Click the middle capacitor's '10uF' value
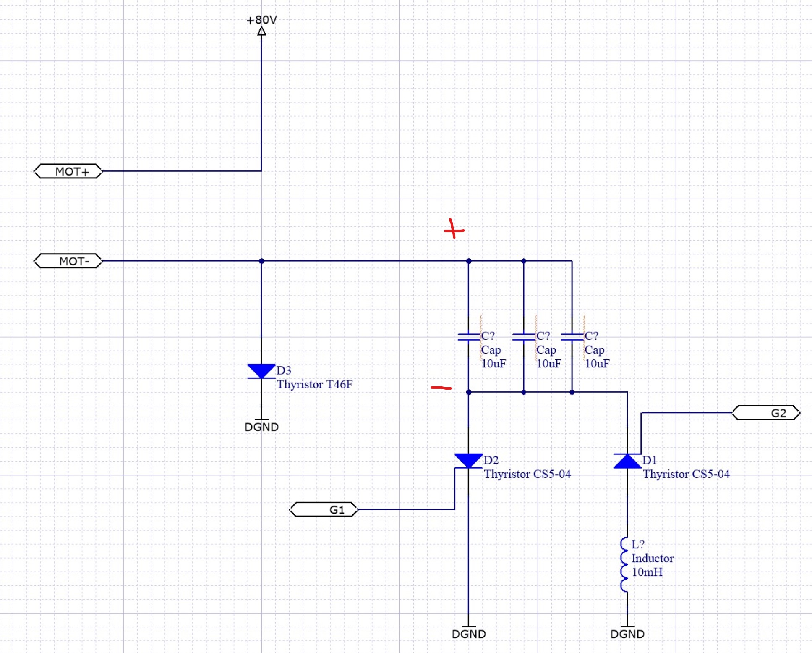Viewport: 812px width, 653px height. click(x=549, y=364)
